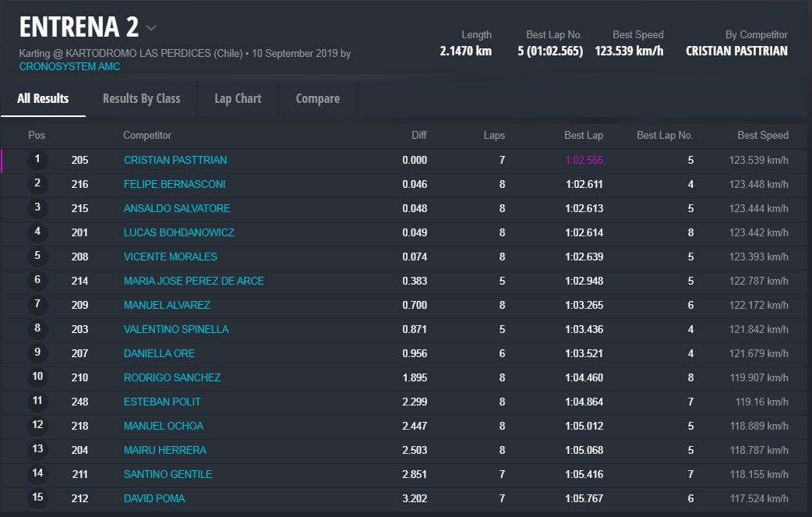Open MARIA JOSE PEREZ DE ARCE entry

pyautogui.click(x=194, y=281)
